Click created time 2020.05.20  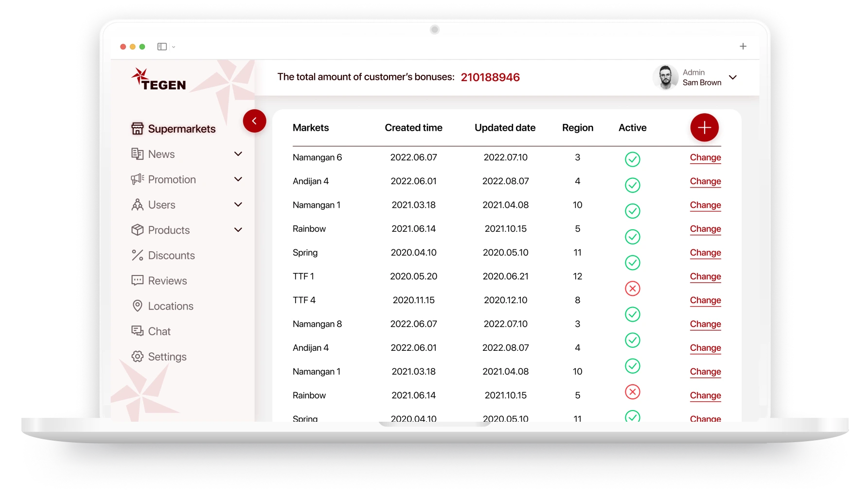click(413, 276)
